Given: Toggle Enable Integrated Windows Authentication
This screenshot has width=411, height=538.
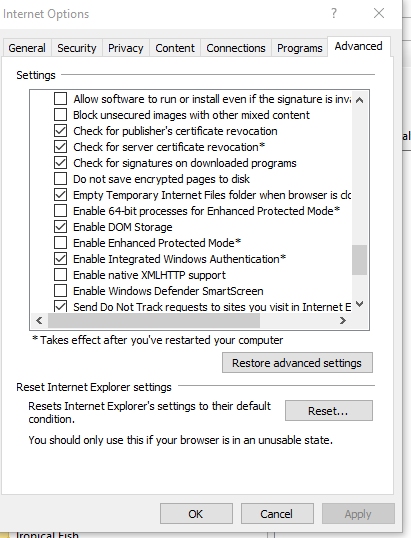Looking at the screenshot, I should click(x=61, y=259).
